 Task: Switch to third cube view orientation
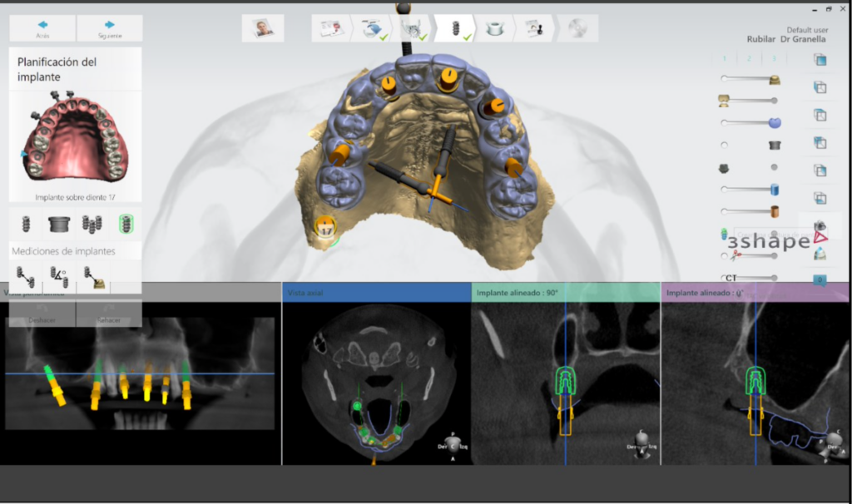coord(820,115)
